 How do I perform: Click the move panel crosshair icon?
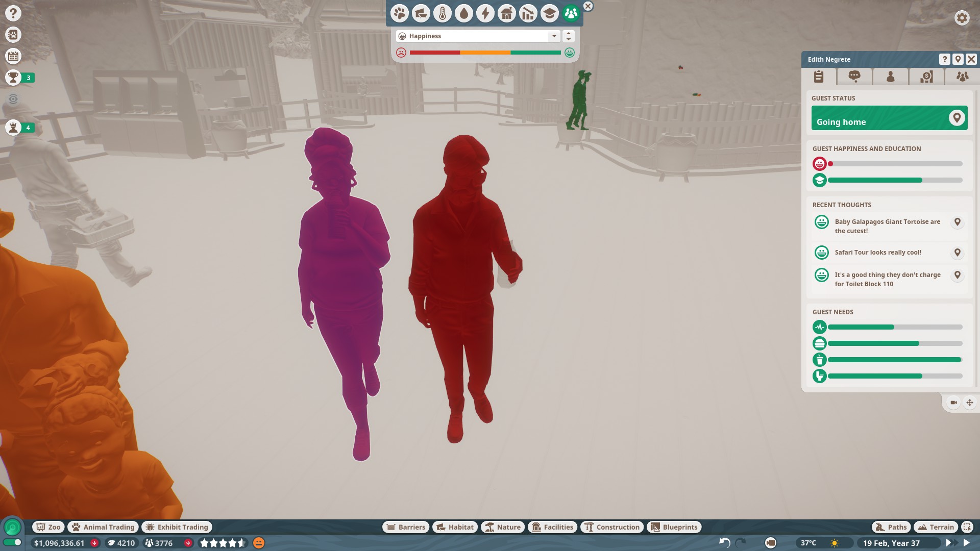[x=969, y=403]
